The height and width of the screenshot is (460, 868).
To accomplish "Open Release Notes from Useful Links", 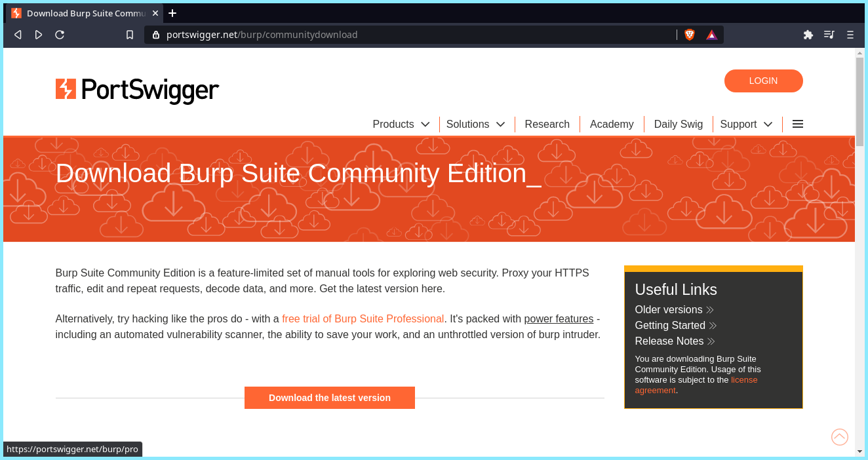I will tap(669, 341).
